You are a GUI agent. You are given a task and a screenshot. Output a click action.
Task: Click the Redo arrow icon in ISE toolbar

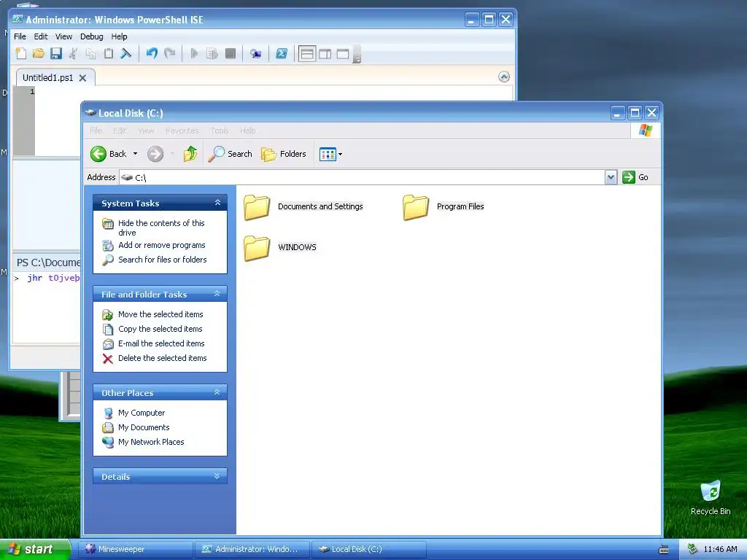pos(169,53)
